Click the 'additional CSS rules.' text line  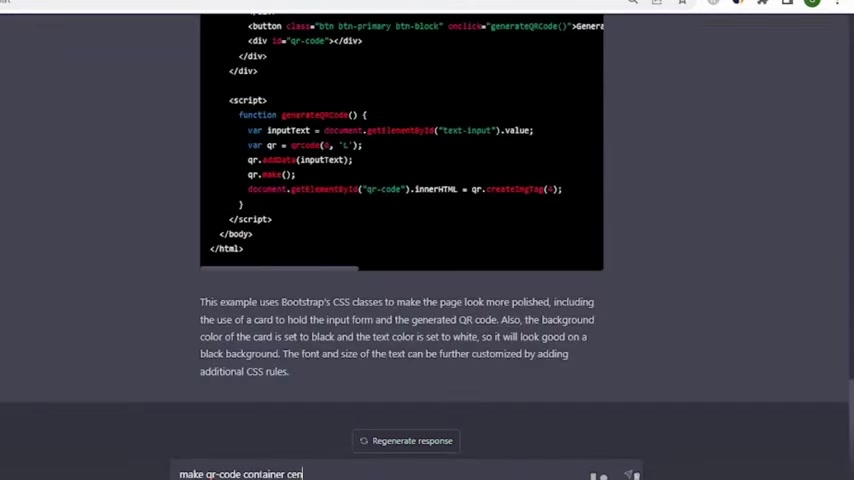(x=244, y=372)
